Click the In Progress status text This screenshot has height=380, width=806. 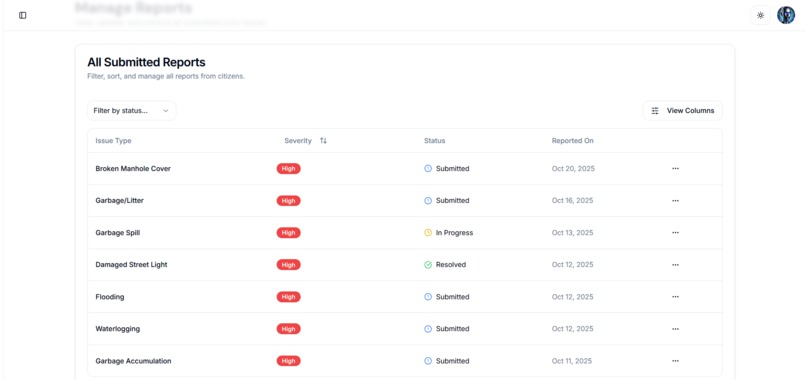tap(454, 233)
